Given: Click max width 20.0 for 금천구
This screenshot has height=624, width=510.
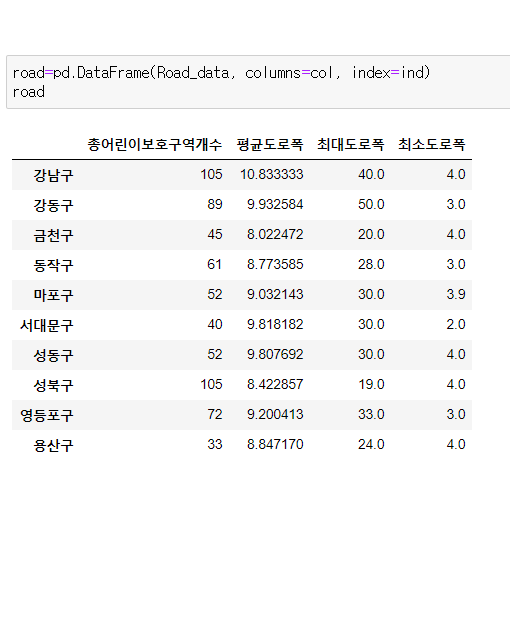Looking at the screenshot, I should click(x=371, y=234).
